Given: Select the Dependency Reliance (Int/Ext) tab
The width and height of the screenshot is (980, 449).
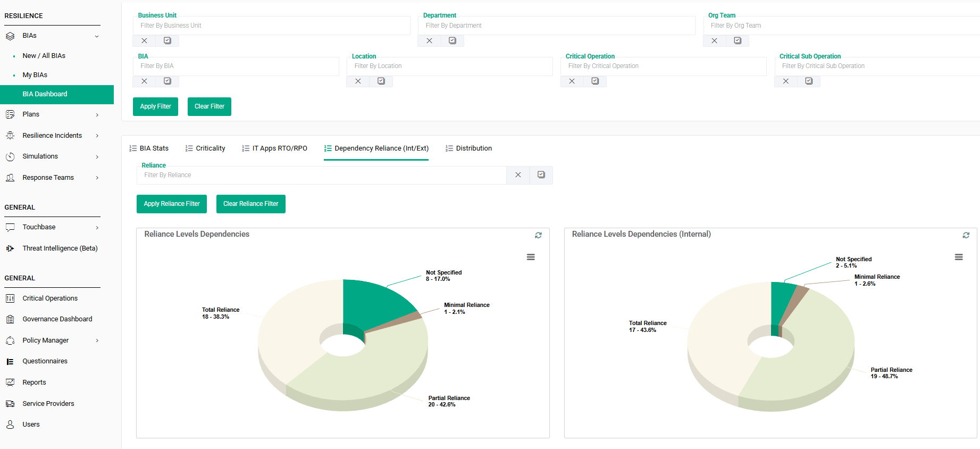Looking at the screenshot, I should (x=376, y=148).
